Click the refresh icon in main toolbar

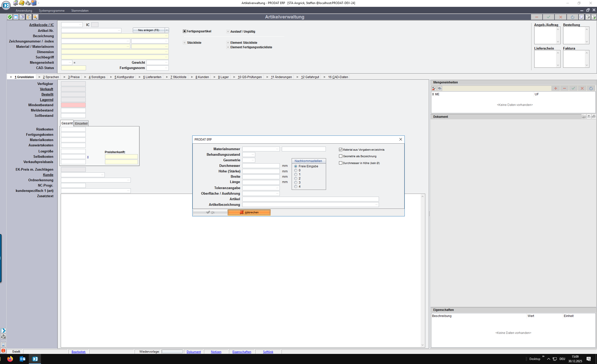[572, 17]
